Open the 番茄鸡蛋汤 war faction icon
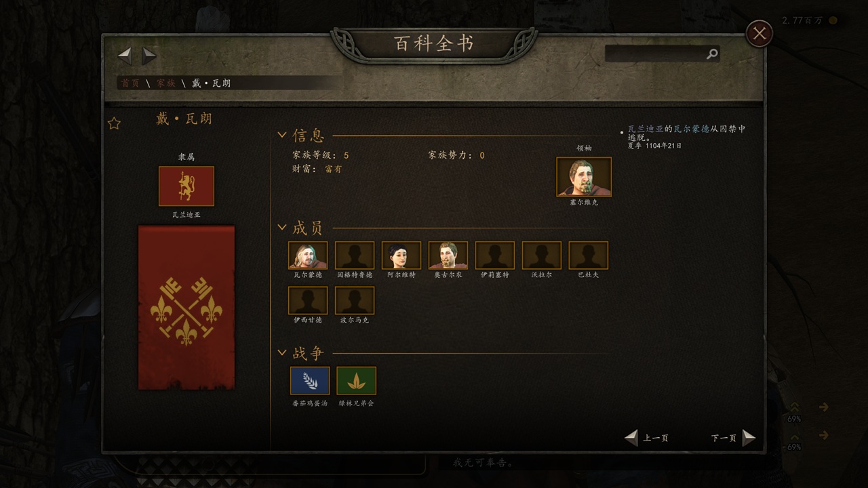 [x=310, y=381]
